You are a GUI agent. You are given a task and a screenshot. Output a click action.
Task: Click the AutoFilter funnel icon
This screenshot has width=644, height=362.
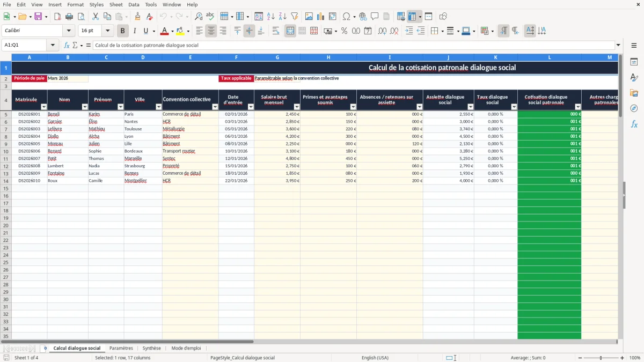tap(295, 17)
